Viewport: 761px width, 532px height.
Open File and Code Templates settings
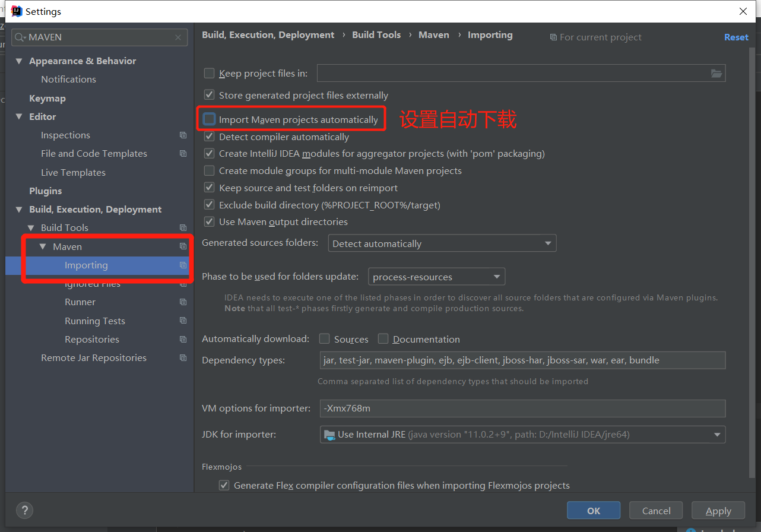pos(94,154)
